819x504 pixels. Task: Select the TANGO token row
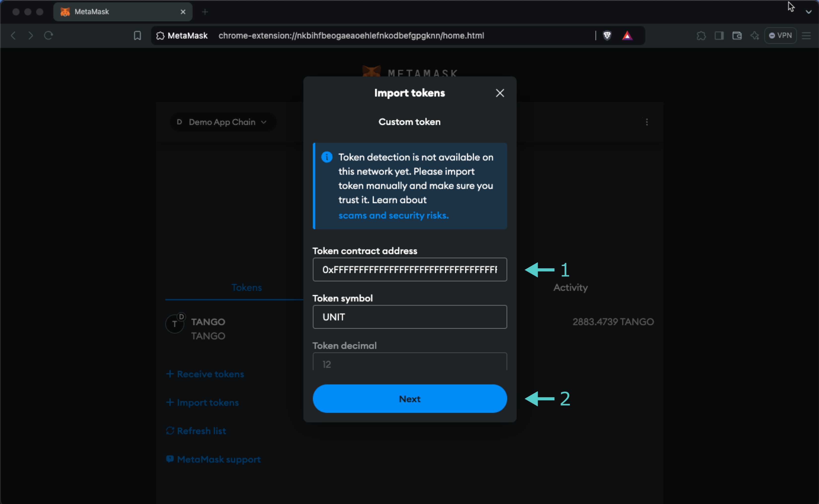(x=410, y=328)
